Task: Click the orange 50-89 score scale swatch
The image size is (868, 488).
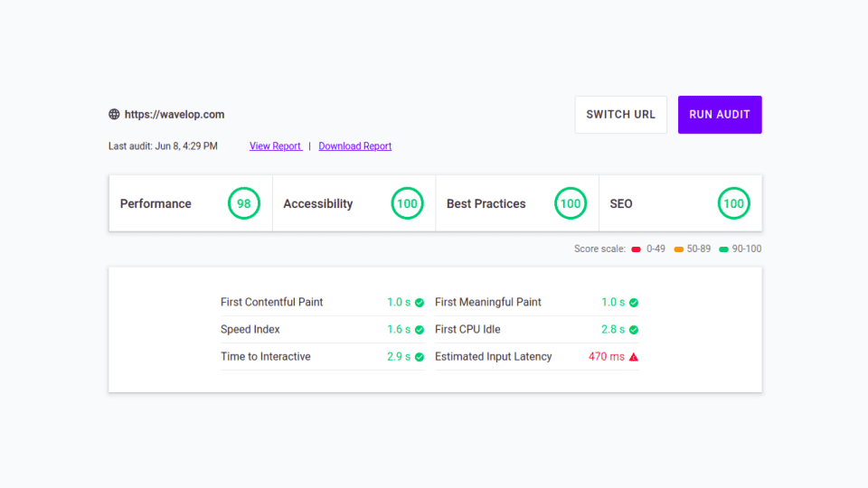Action: click(x=678, y=249)
